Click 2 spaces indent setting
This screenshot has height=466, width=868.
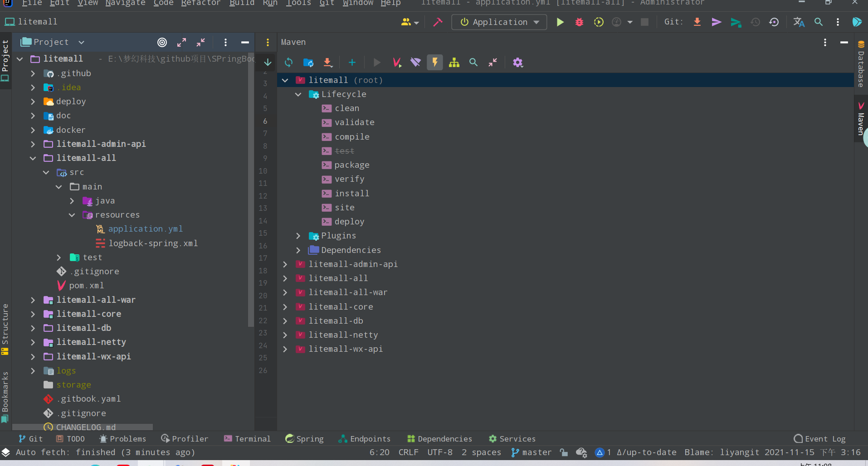pyautogui.click(x=481, y=452)
